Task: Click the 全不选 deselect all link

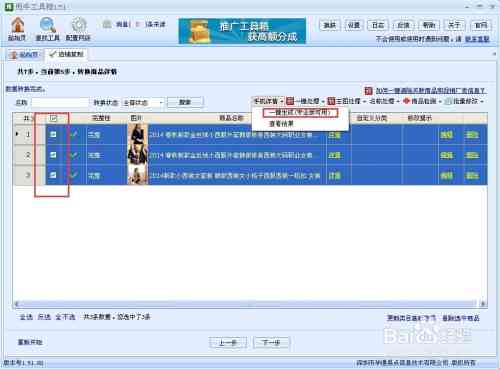Action: (x=65, y=317)
